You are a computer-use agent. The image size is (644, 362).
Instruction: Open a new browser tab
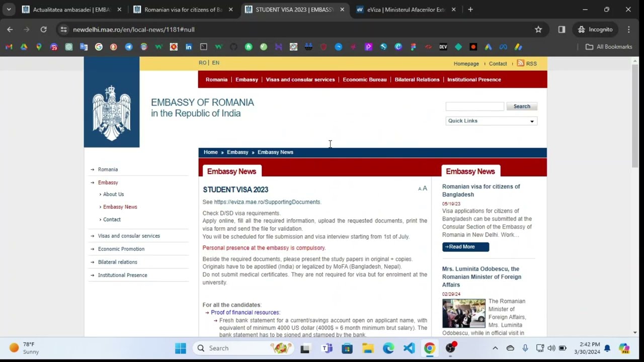coord(470,9)
